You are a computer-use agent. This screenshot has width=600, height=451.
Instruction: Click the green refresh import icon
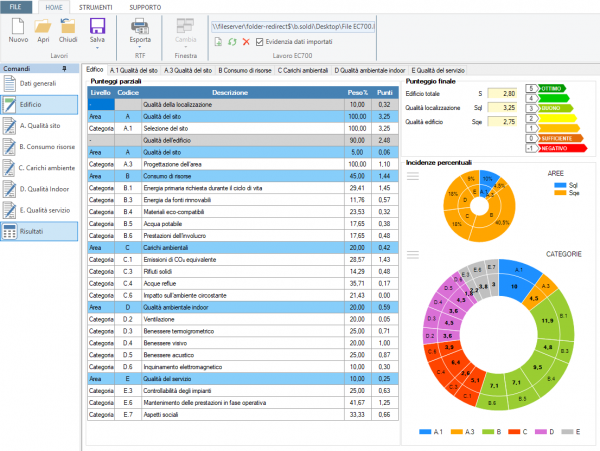[x=232, y=42]
